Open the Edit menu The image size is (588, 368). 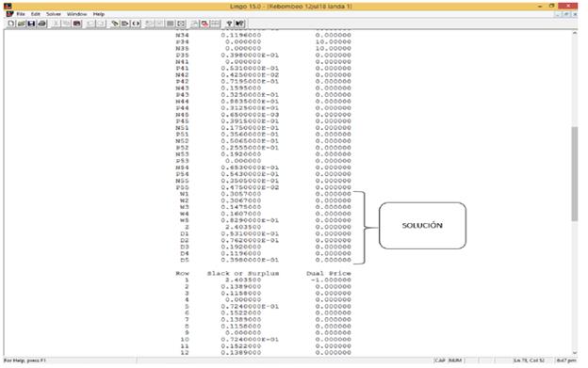[36, 14]
